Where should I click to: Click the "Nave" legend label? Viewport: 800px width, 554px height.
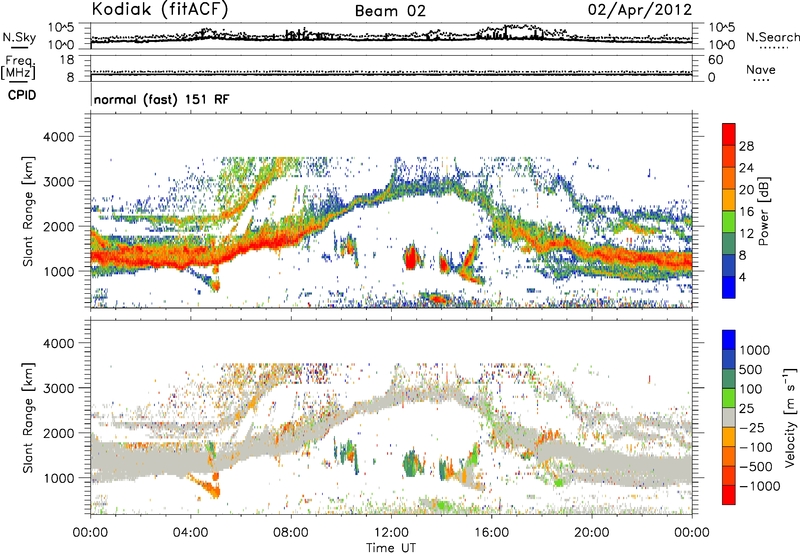click(761, 69)
